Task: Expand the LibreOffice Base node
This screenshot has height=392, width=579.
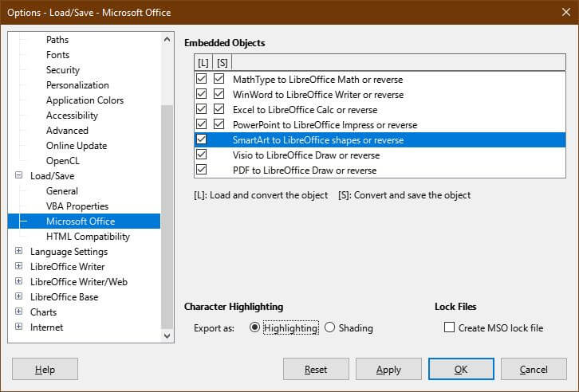Action: pyautogui.click(x=19, y=297)
